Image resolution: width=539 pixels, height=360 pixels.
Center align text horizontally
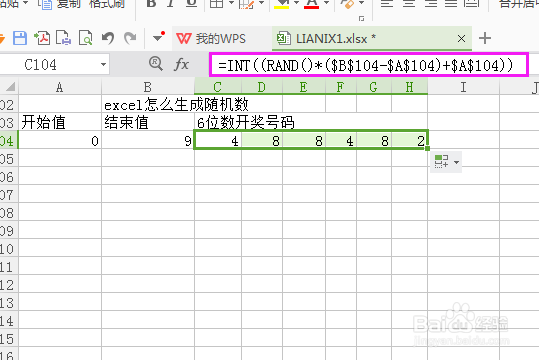(409, 3)
